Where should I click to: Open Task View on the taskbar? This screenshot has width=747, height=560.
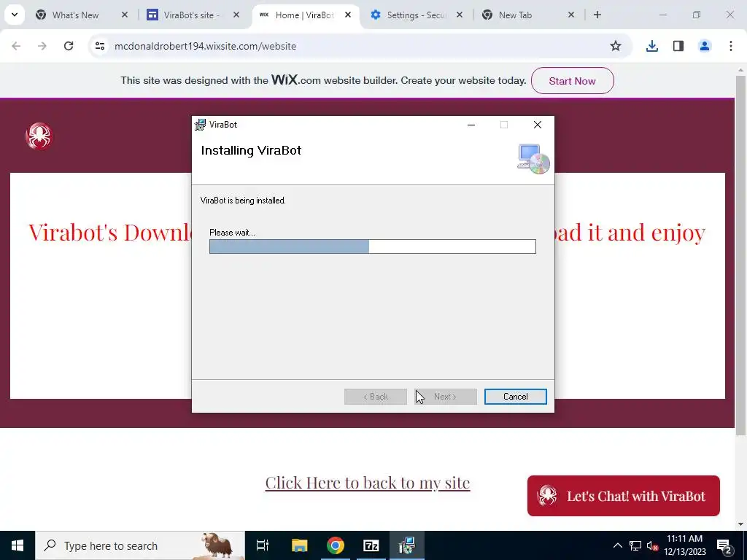pos(263,545)
